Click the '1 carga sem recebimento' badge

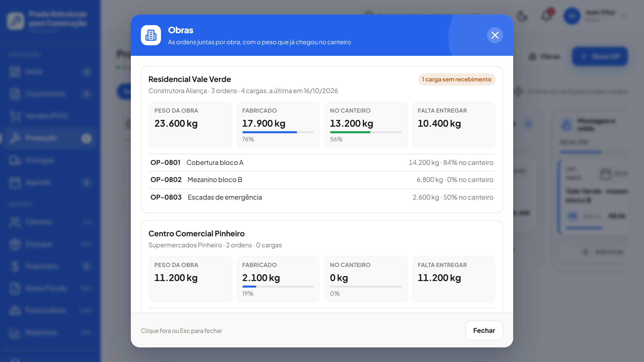[x=457, y=79]
